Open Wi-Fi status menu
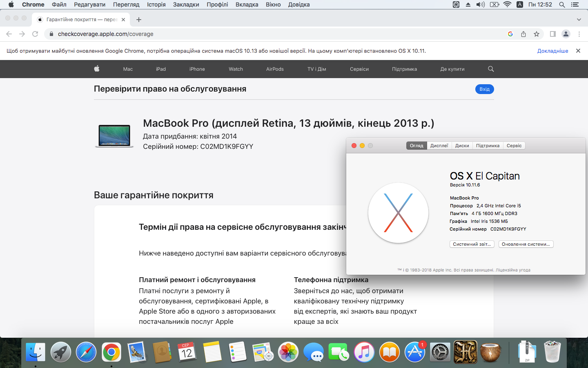588x368 pixels. (507, 4)
